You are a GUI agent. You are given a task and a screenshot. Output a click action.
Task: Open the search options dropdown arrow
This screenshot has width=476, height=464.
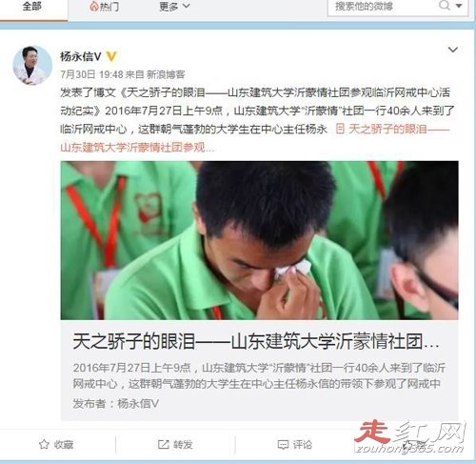click(459, 6)
